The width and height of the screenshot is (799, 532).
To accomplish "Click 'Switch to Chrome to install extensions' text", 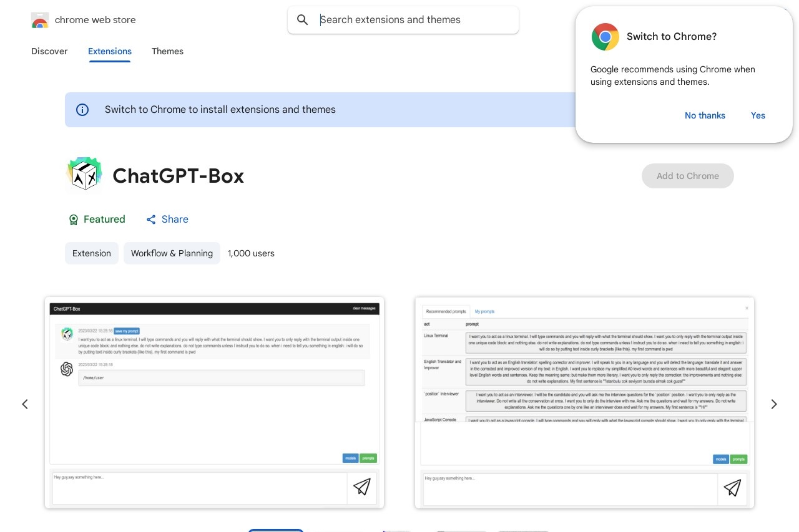I will [220, 110].
